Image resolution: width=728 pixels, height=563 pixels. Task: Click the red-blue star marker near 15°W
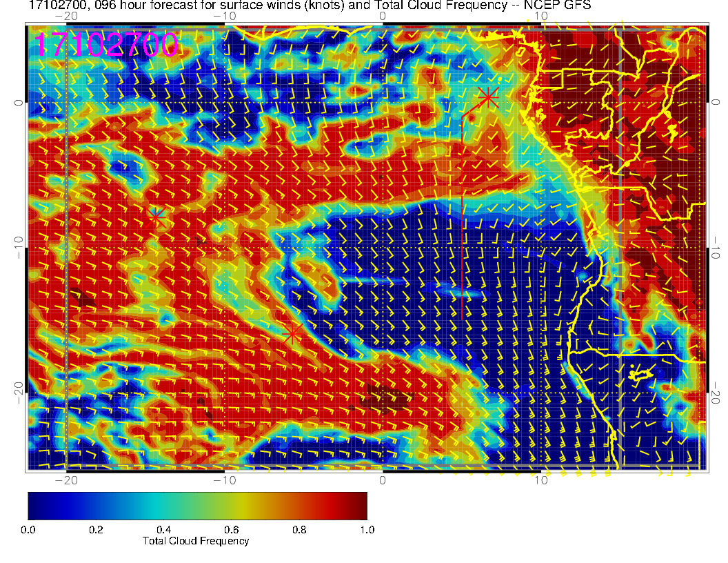(156, 217)
